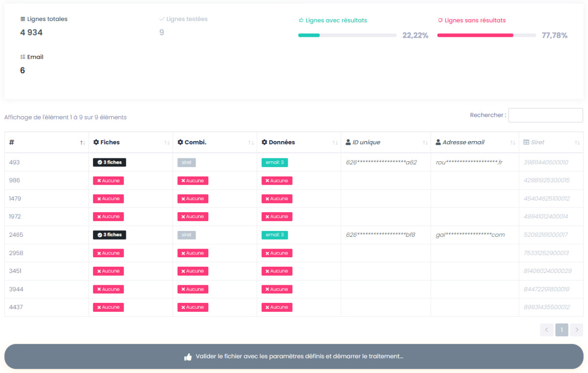Click the '3 fiches' badge in row 493

coord(109,163)
